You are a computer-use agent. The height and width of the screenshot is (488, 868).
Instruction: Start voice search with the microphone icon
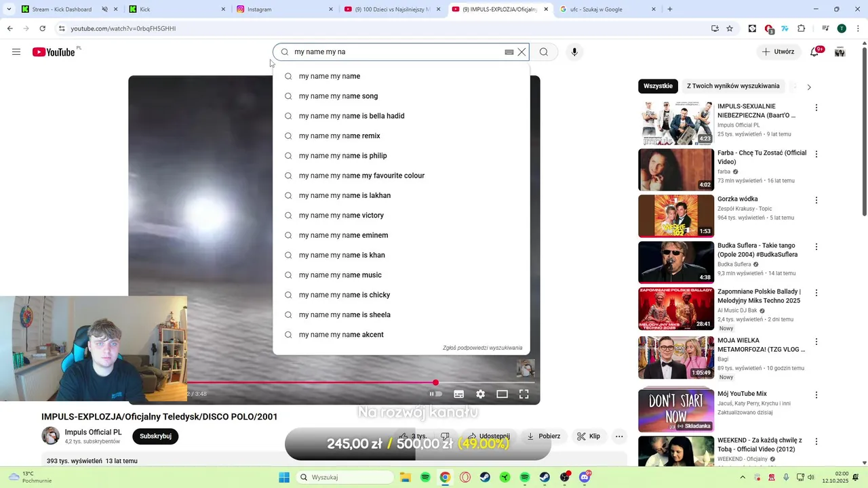(x=574, y=52)
